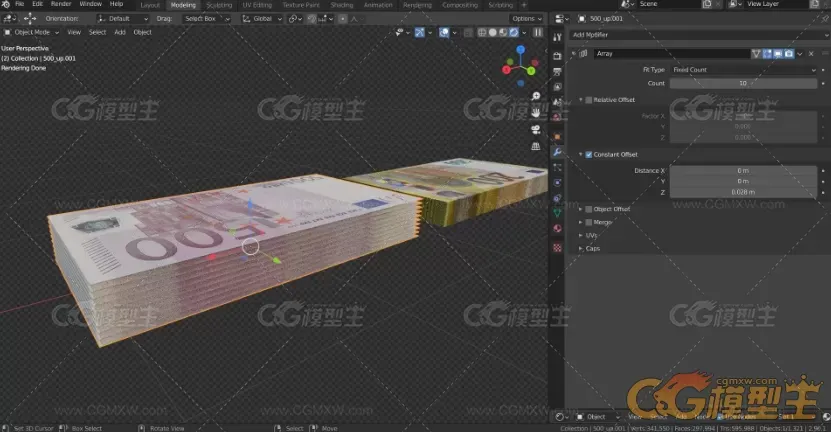Open the File menu

20,4
